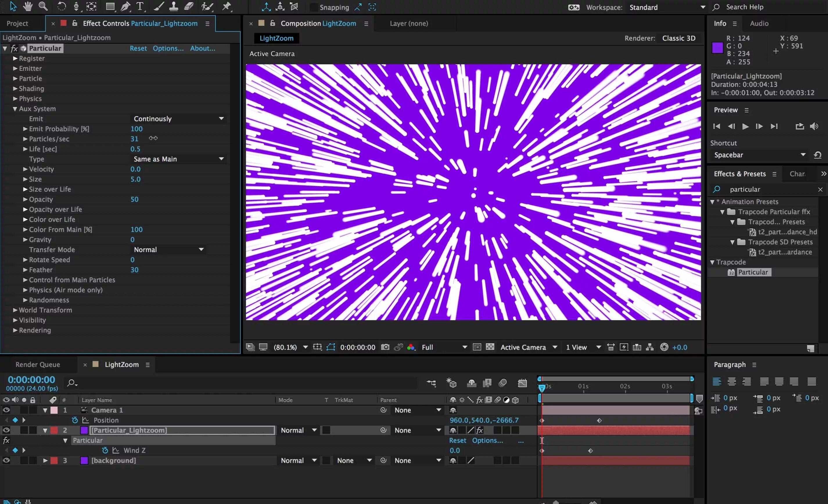The image size is (828, 504).
Task: Hide the Camera 1 layer
Action: (x=6, y=410)
